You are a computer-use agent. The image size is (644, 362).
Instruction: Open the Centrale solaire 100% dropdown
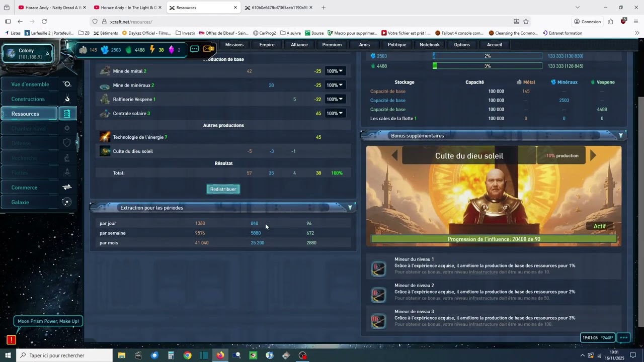335,114
